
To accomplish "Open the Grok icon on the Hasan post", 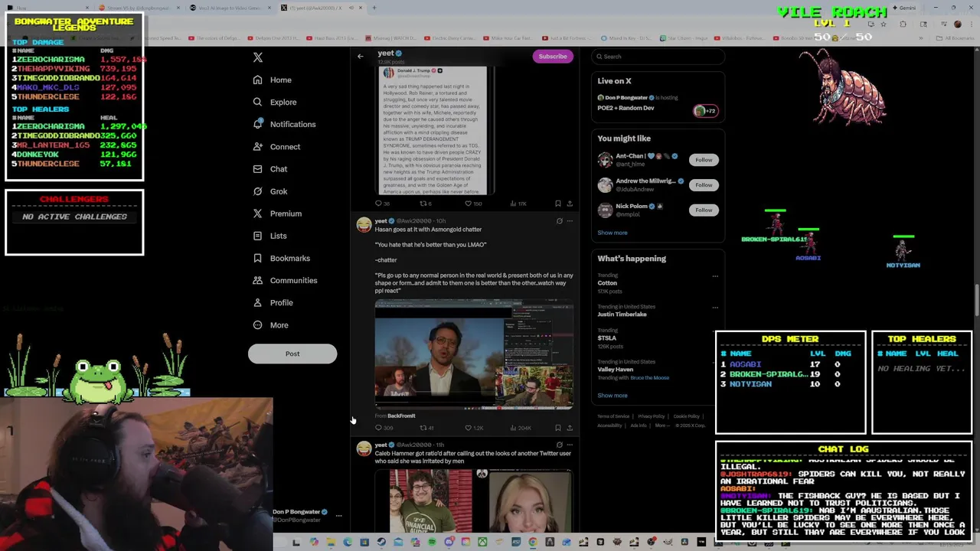I will [560, 221].
